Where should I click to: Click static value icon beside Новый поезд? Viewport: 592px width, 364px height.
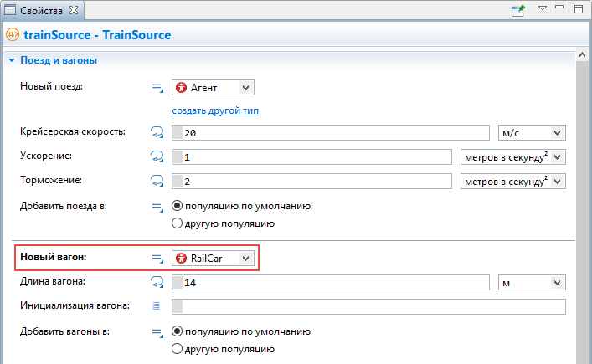coord(157,88)
